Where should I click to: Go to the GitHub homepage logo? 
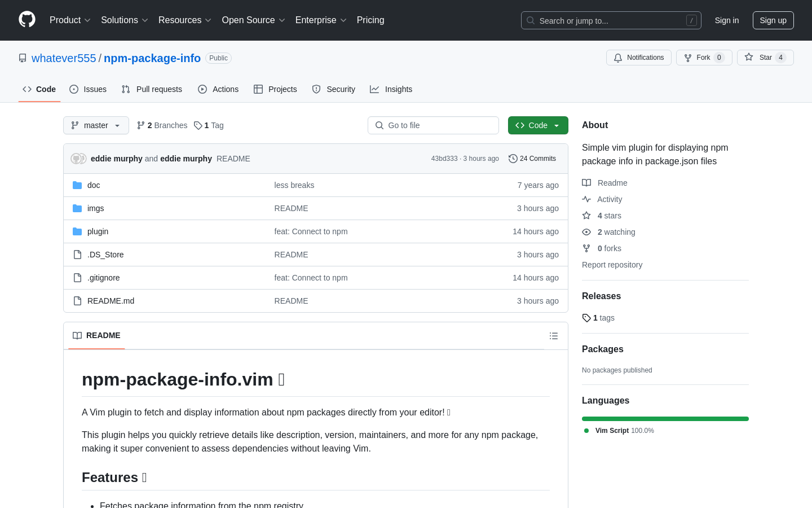tap(27, 20)
